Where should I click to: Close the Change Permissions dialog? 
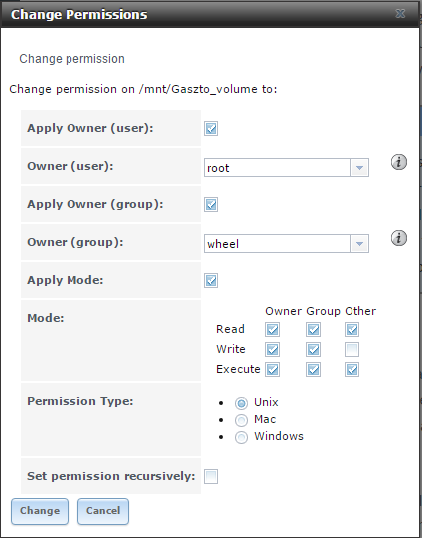point(400,14)
